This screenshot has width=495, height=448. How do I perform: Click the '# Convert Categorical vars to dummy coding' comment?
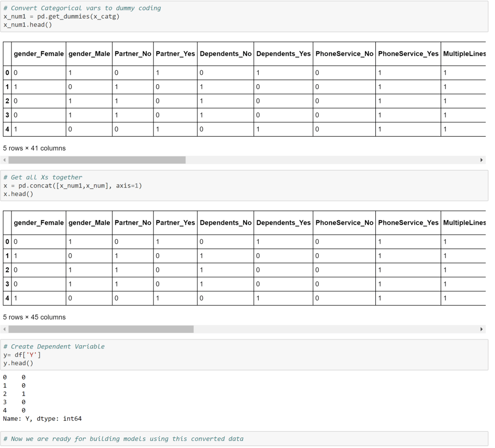(82, 8)
